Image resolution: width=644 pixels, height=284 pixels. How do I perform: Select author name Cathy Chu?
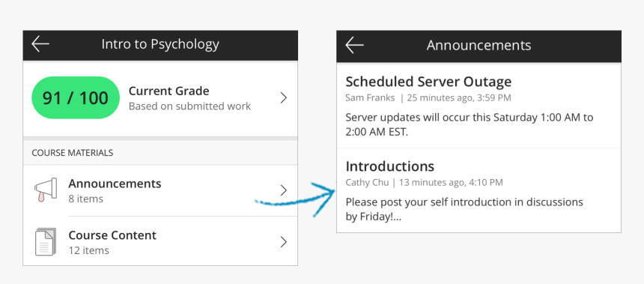(367, 182)
